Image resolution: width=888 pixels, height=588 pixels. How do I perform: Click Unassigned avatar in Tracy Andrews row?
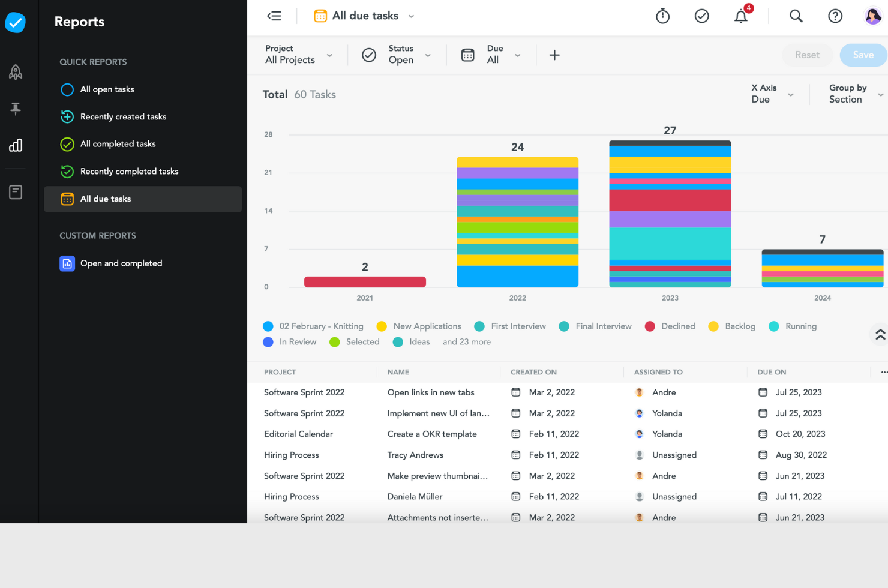640,455
